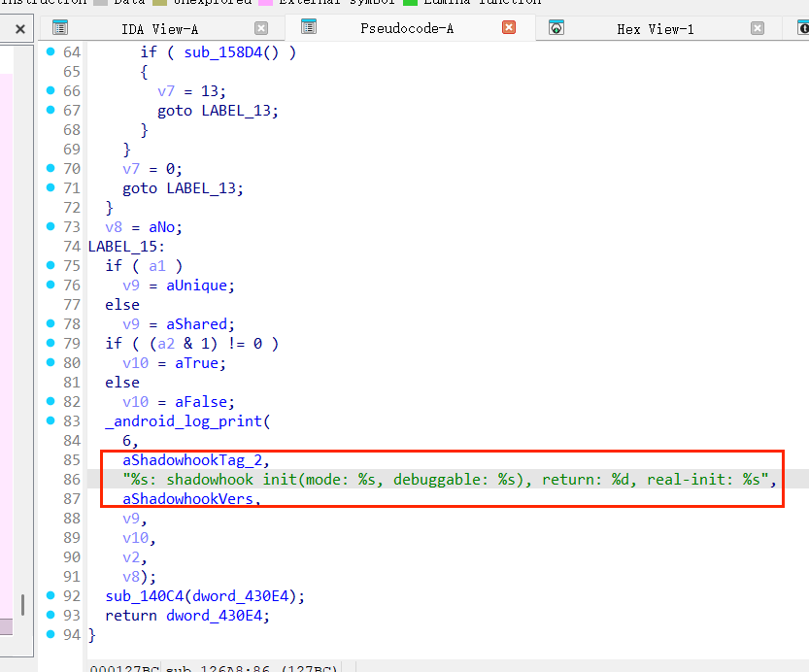
Task: Switch to the IDA View-A tab
Action: (x=159, y=29)
